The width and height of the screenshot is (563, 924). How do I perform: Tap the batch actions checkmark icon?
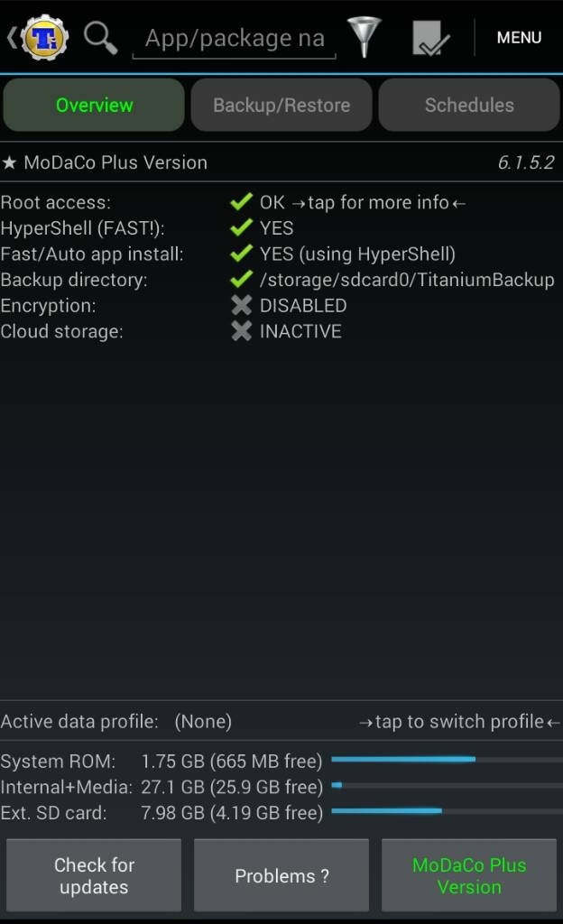(x=430, y=39)
